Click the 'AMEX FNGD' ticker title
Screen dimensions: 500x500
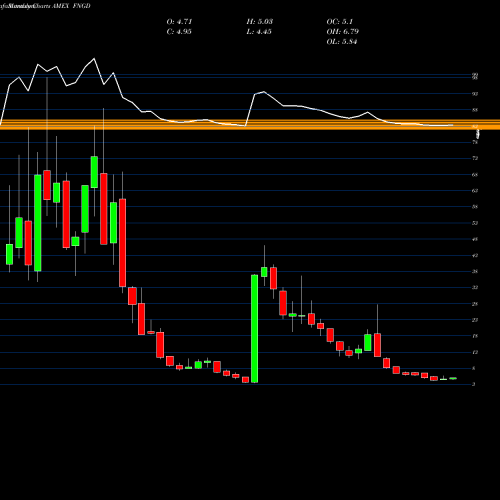(x=71, y=6)
